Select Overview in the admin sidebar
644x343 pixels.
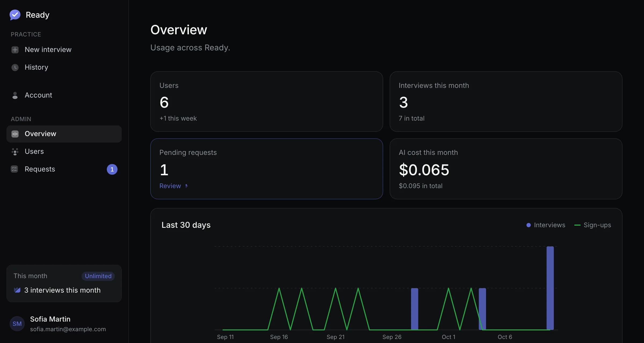(x=64, y=134)
